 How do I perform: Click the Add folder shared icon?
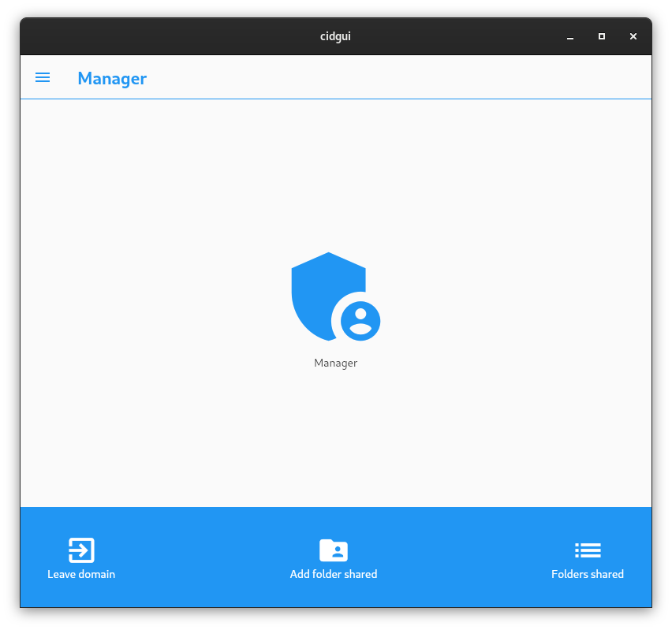coord(334,550)
